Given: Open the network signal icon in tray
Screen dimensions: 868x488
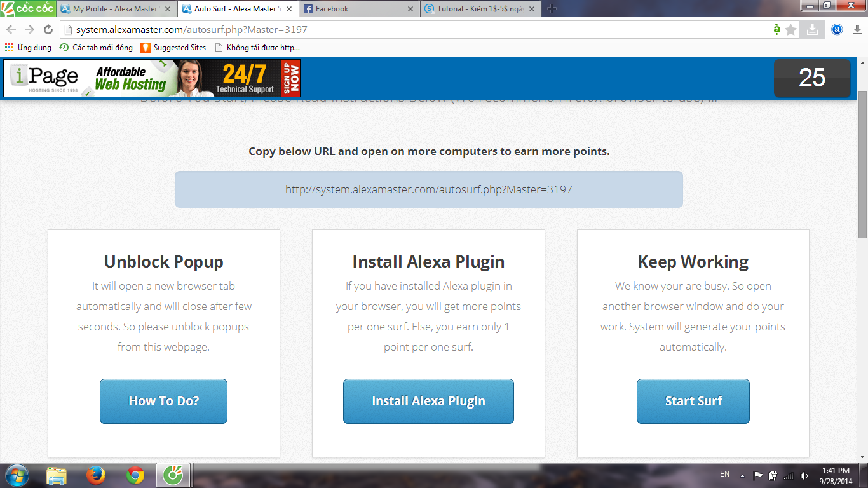Looking at the screenshot, I should (x=789, y=475).
